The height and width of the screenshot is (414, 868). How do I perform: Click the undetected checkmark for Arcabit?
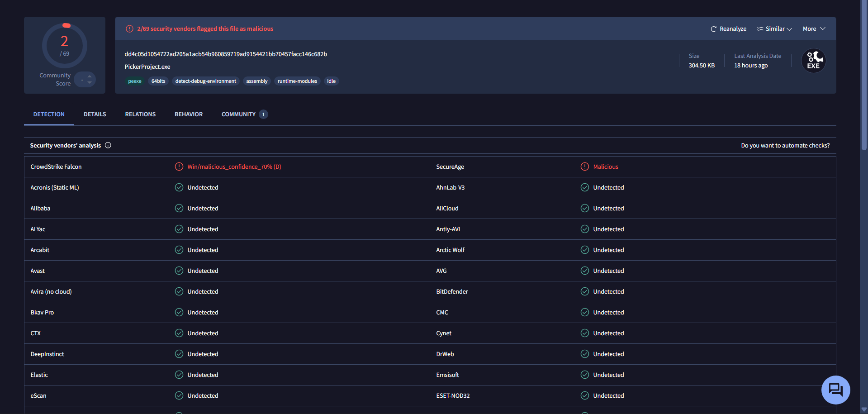click(179, 250)
